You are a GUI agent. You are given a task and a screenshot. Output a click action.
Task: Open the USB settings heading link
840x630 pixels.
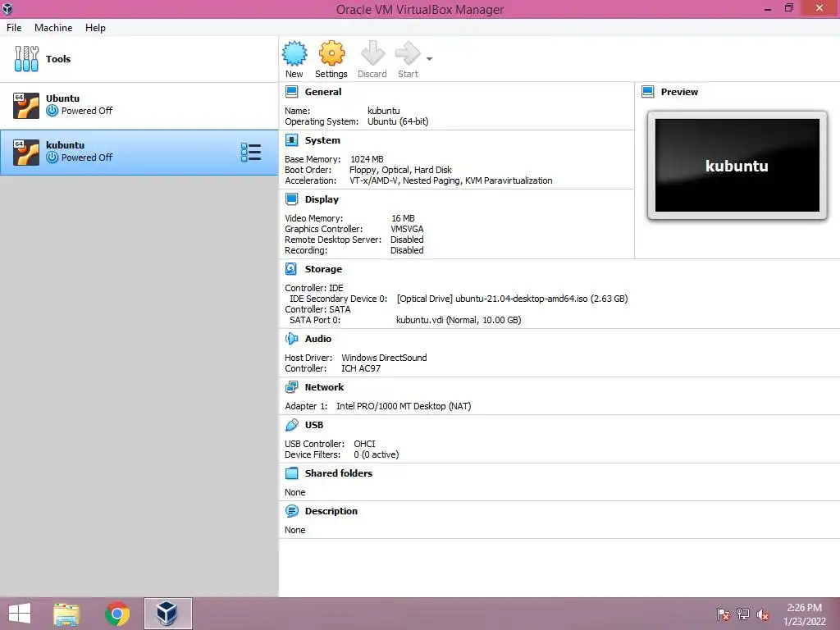click(x=314, y=425)
